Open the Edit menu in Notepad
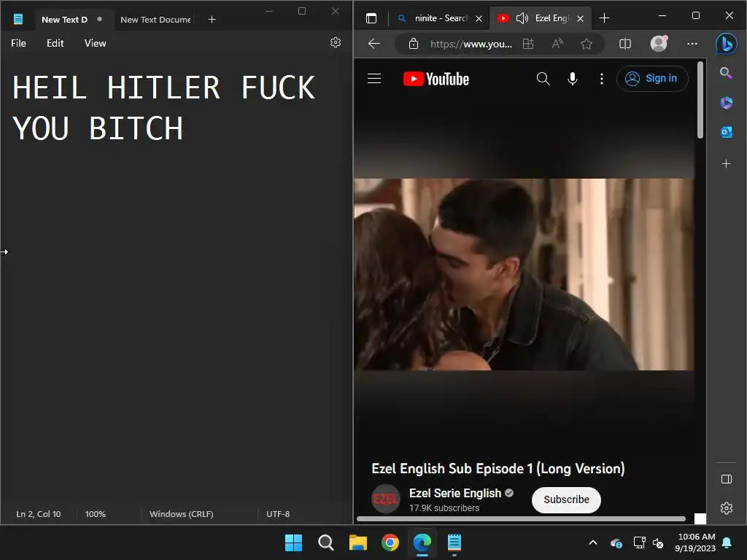The width and height of the screenshot is (747, 560). click(x=55, y=43)
